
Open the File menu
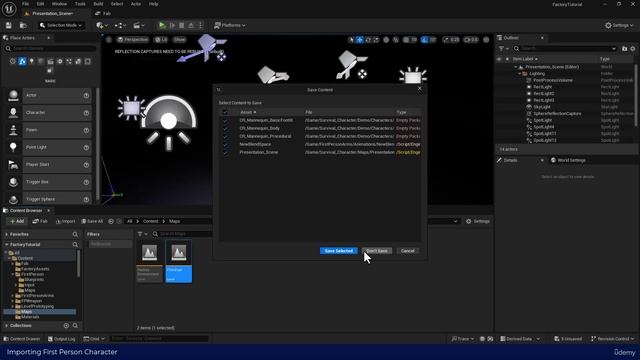pyautogui.click(x=25, y=4)
